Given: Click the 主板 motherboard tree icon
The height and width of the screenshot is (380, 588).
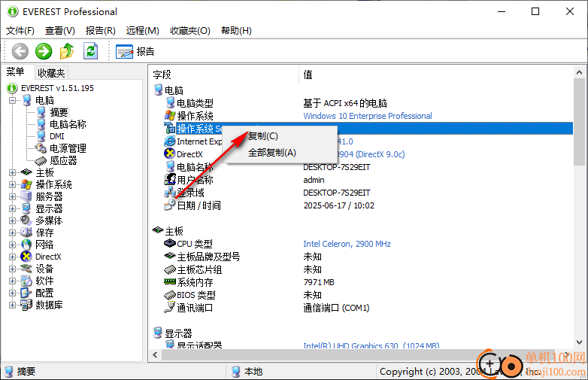Looking at the screenshot, I should (26, 172).
